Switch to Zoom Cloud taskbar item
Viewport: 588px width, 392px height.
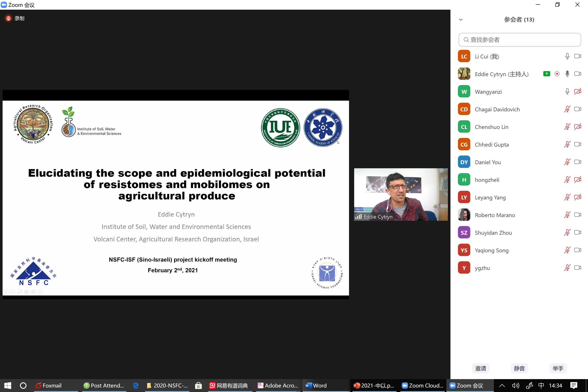423,385
